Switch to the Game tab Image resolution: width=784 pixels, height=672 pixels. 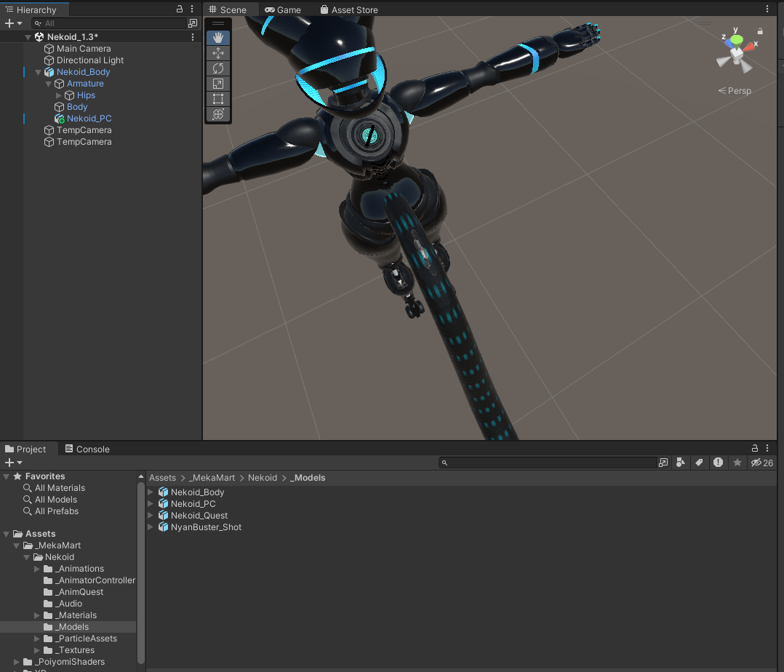coord(282,9)
